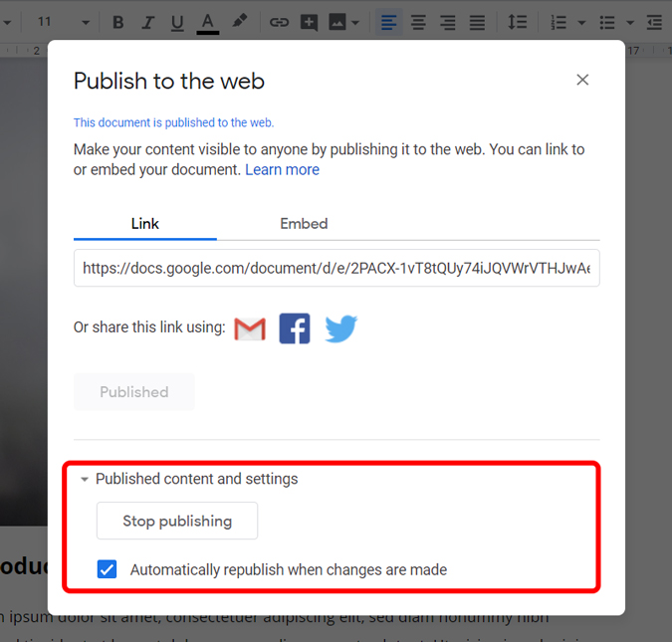Toggle italic formatting in toolbar
This screenshot has height=642, width=672.
click(x=147, y=22)
